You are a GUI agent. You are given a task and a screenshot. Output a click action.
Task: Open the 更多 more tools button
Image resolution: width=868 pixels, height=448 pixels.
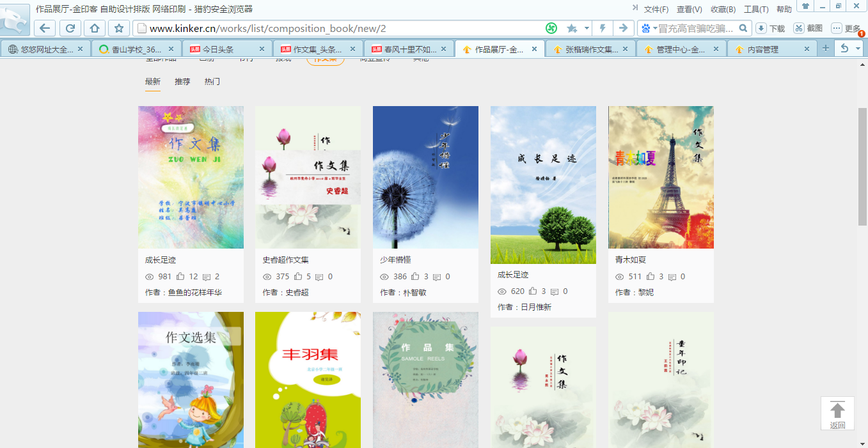pyautogui.click(x=846, y=28)
